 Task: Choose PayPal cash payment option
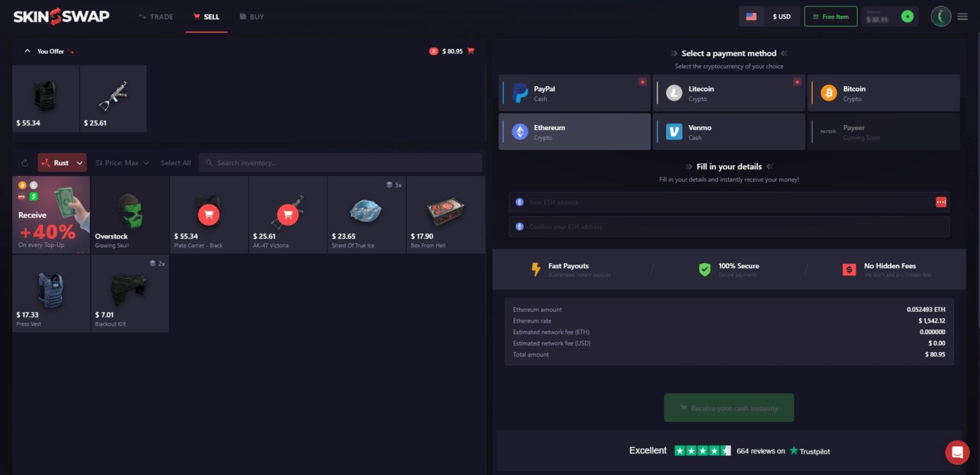574,93
